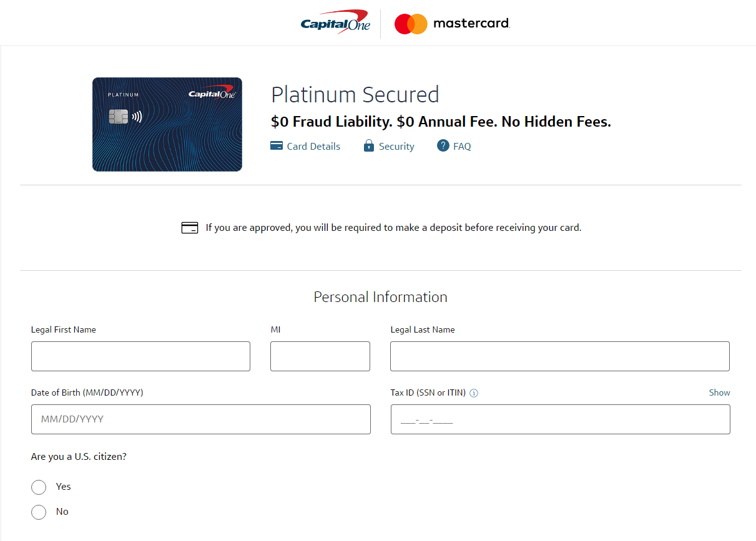Show the hidden Tax ID value
The width and height of the screenshot is (756, 541).
pos(719,392)
